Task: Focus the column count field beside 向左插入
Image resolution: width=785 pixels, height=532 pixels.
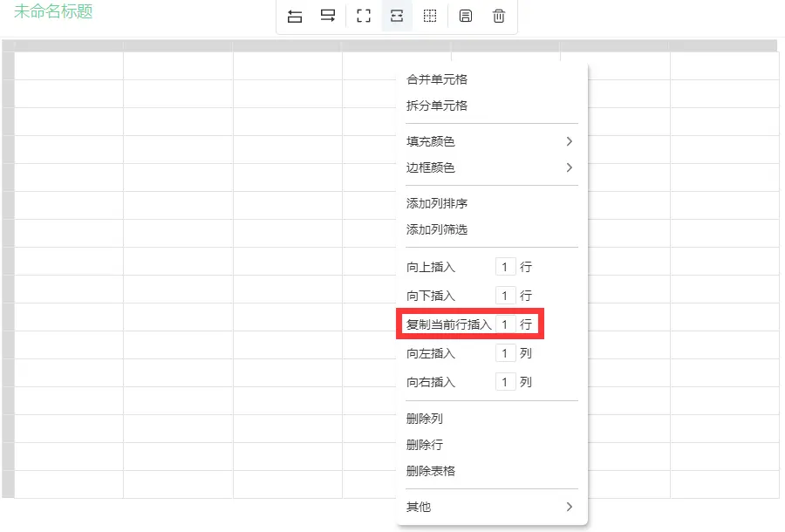Action: (x=504, y=353)
